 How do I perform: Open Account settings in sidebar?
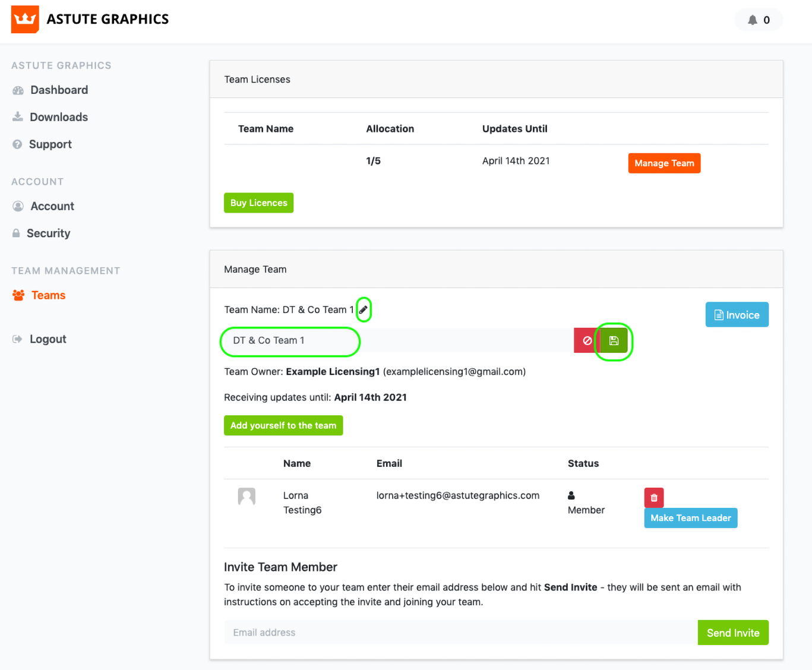[52, 206]
